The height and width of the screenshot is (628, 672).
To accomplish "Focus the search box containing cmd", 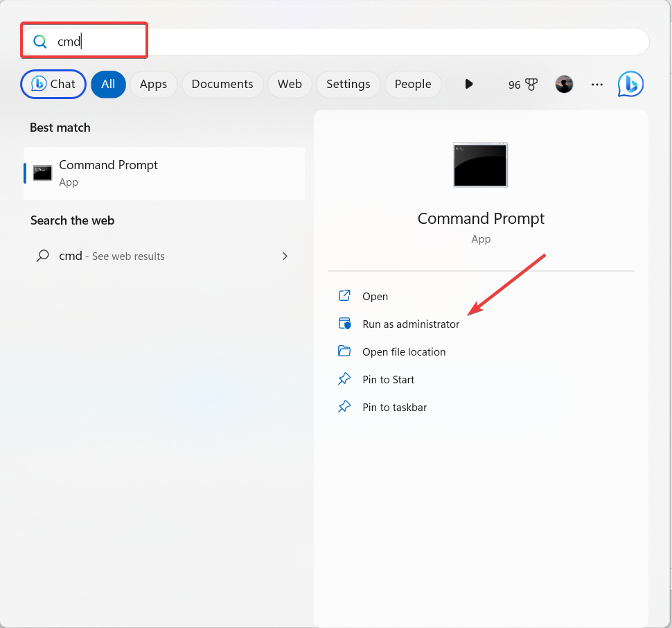I will pos(335,42).
